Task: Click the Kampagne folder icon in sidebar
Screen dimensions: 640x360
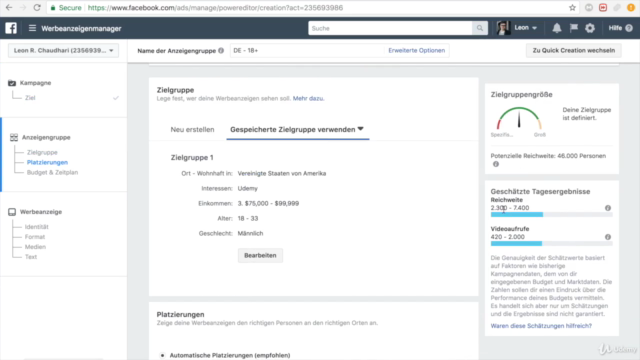Action: 12,83
